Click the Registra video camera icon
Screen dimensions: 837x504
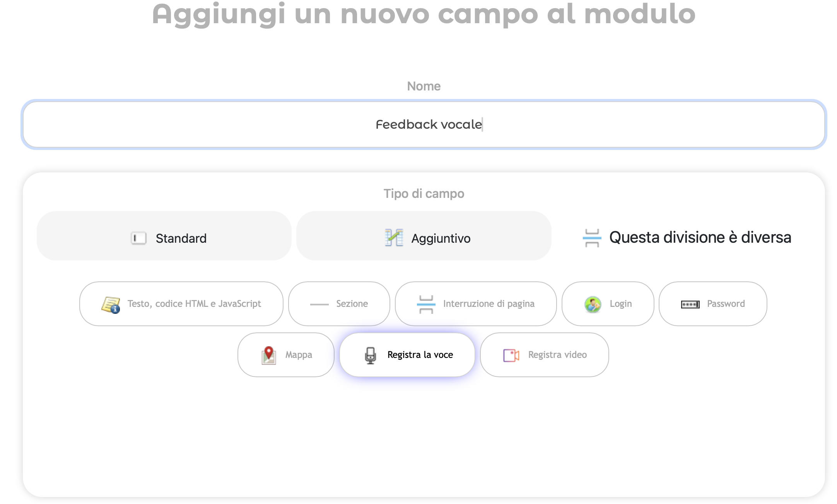pos(511,355)
